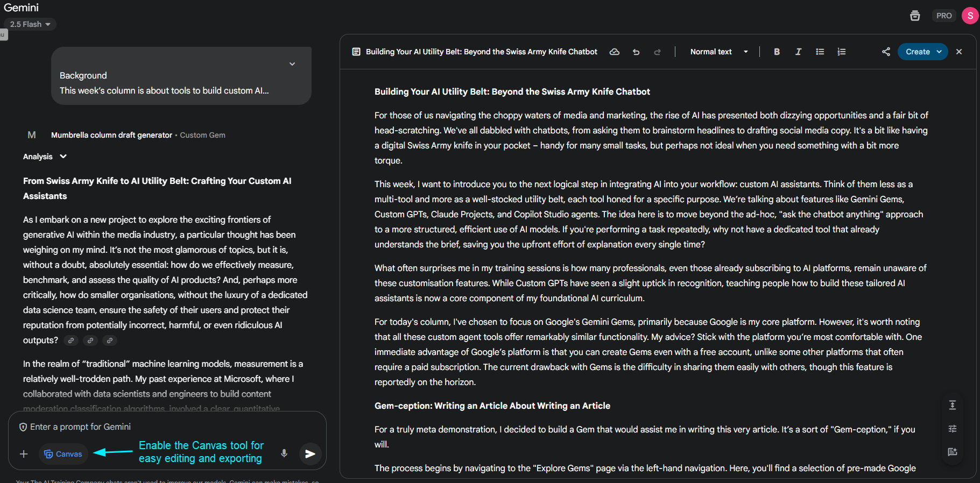Undo the last canvas edit
The height and width of the screenshot is (483, 980).
[x=636, y=52]
